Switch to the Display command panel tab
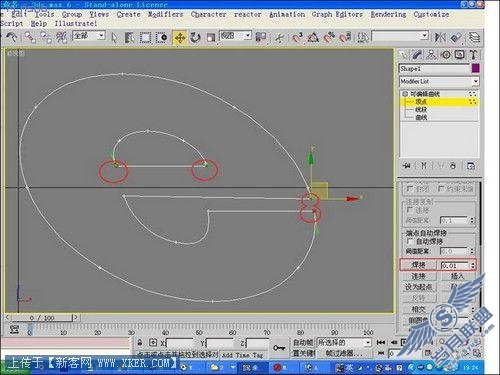Image resolution: width=500 pixels, height=375 pixels. point(460,55)
